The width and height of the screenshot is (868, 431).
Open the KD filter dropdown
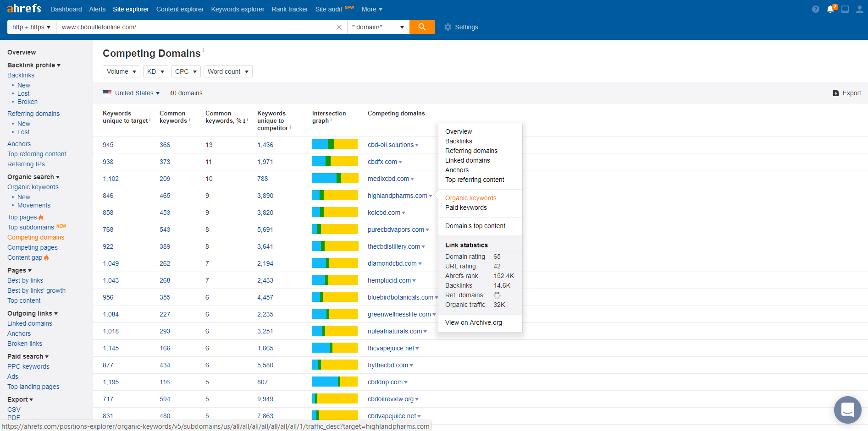tap(155, 71)
